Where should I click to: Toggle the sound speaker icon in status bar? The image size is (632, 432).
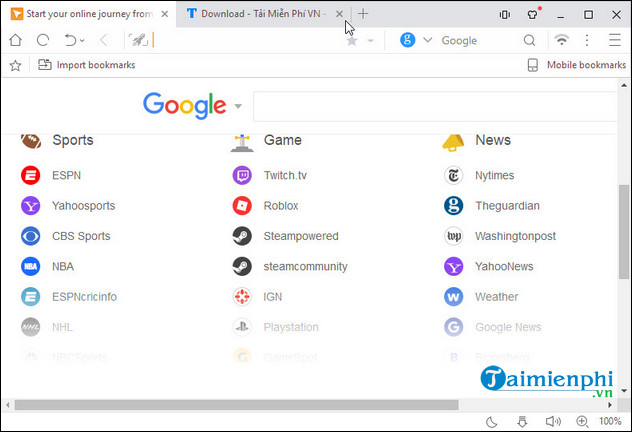tap(553, 422)
